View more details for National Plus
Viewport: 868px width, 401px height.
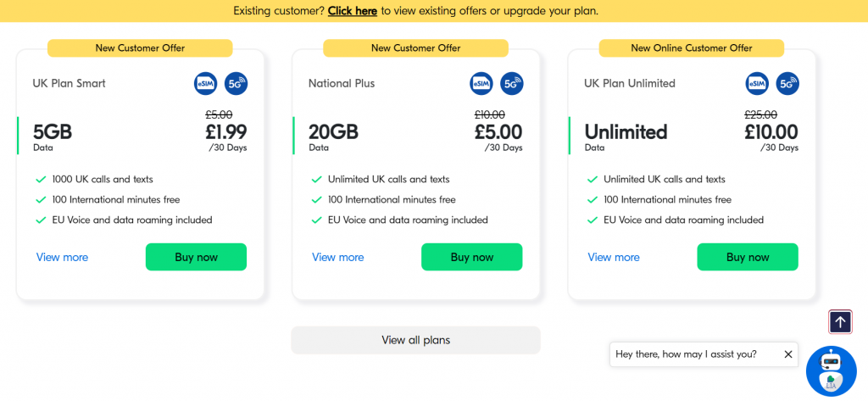337,257
